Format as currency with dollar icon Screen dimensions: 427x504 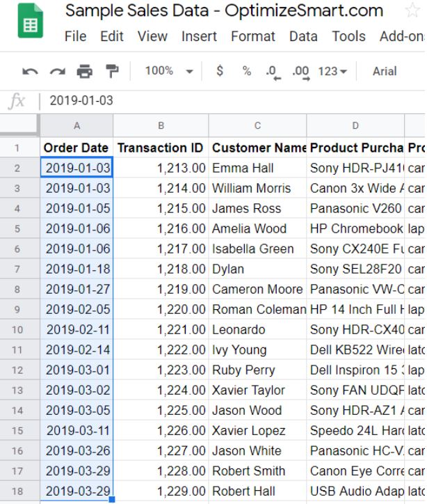pos(220,71)
